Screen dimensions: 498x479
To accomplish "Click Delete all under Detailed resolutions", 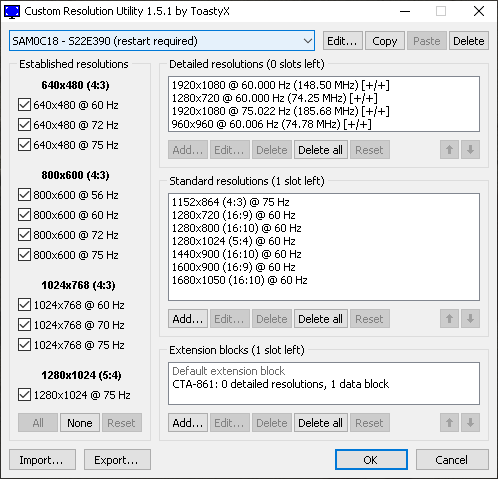I will pos(320,150).
